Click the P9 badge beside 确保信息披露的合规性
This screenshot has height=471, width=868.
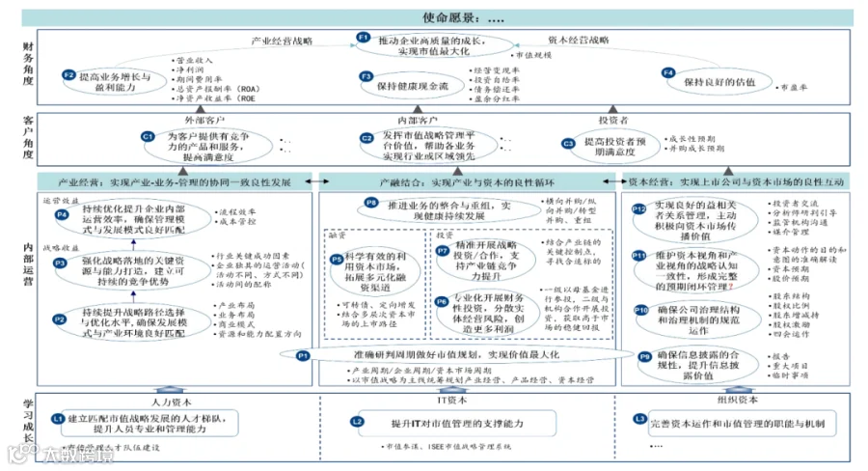(x=644, y=357)
